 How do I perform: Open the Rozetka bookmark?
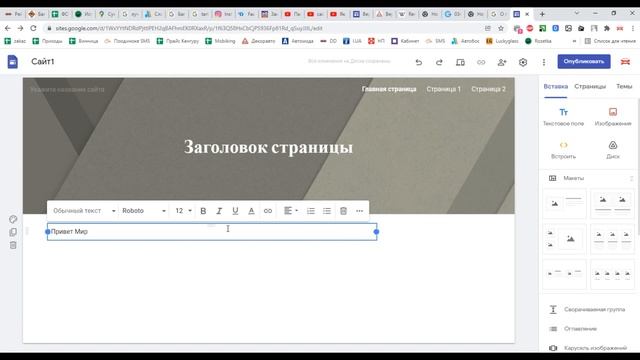coord(538,41)
